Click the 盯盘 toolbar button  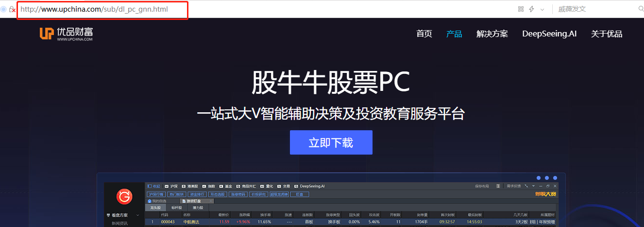click(x=299, y=194)
